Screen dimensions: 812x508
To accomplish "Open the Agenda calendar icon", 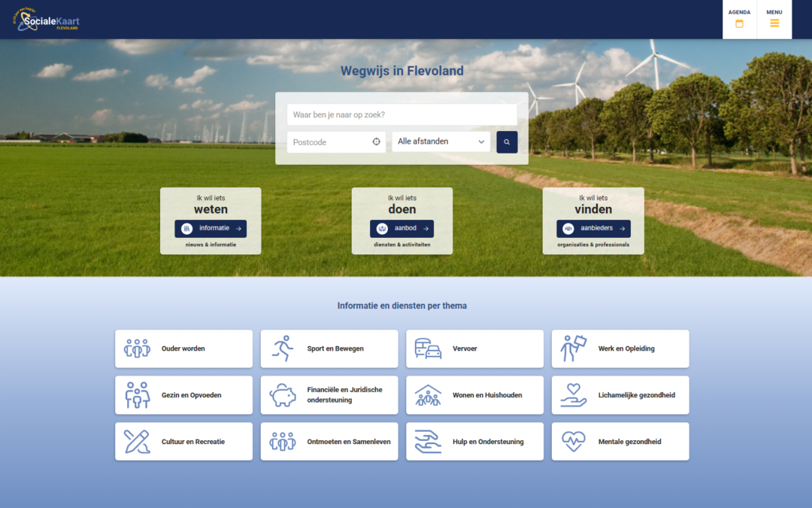I will tap(739, 23).
